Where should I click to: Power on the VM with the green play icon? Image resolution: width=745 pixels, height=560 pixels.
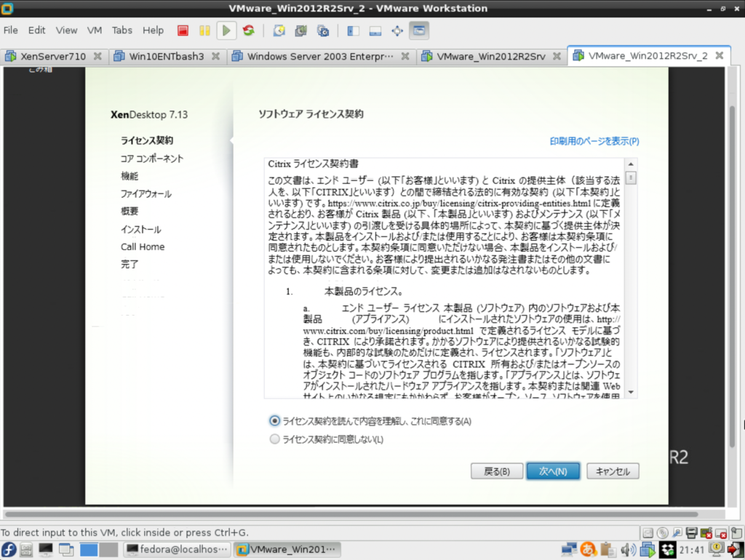[x=227, y=31]
